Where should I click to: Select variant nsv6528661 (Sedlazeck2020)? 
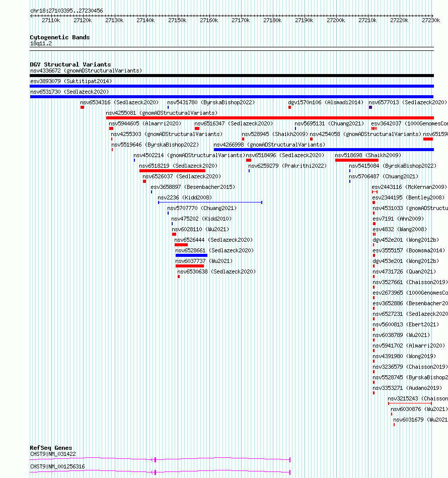click(x=214, y=250)
